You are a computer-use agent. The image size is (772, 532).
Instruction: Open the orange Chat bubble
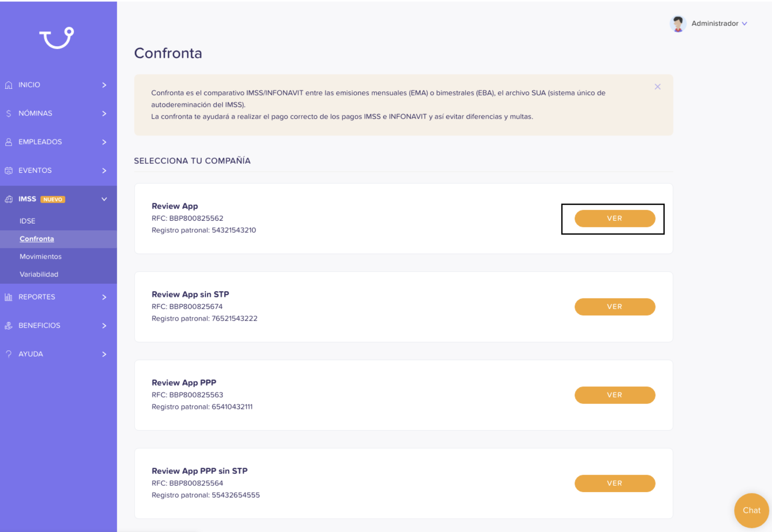[752, 511]
